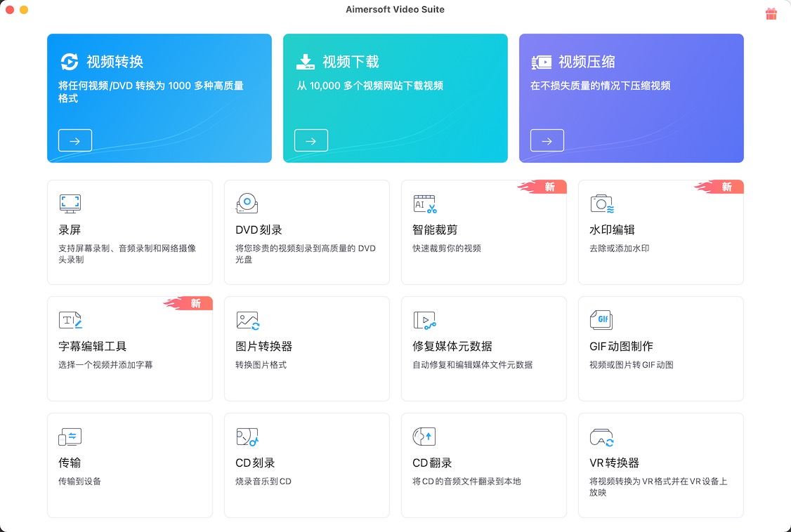The width and height of the screenshot is (791, 532).
Task: Click the 视频转换 circular arrows icon
Action: click(70, 62)
